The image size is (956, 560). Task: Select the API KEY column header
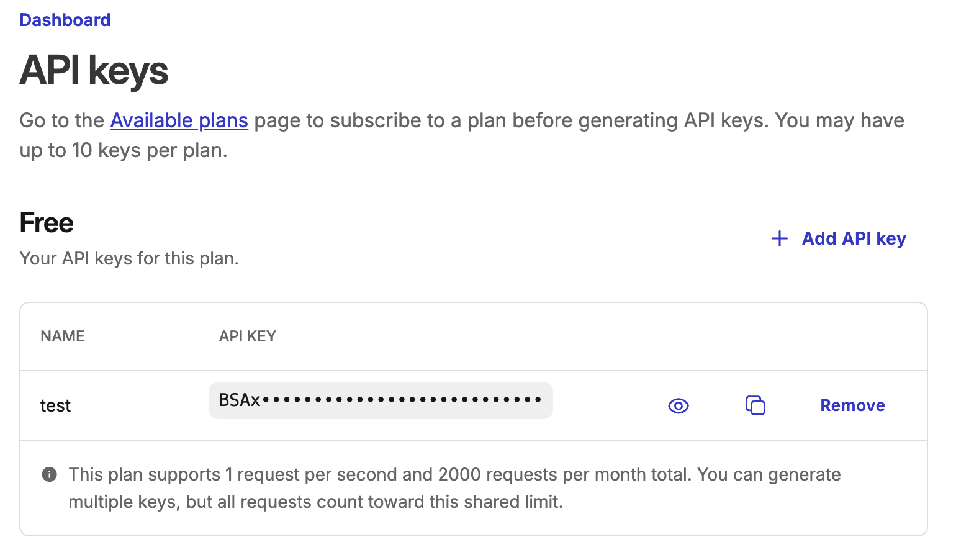click(x=247, y=336)
